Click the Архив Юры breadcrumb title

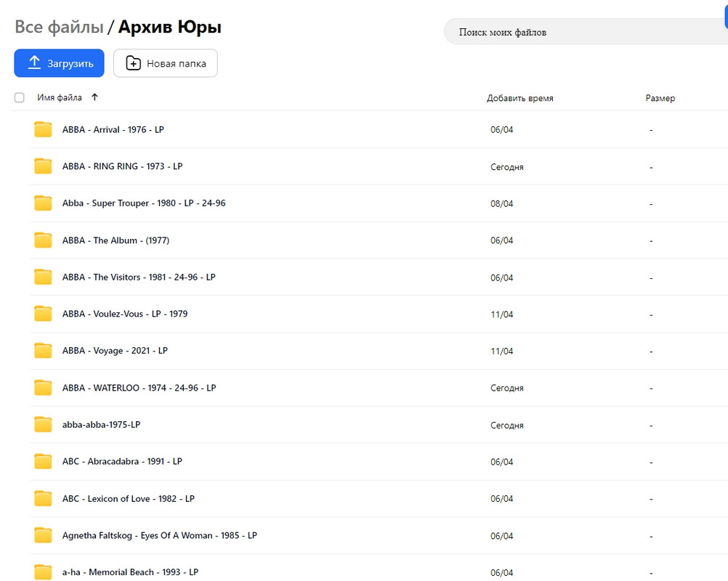170,27
